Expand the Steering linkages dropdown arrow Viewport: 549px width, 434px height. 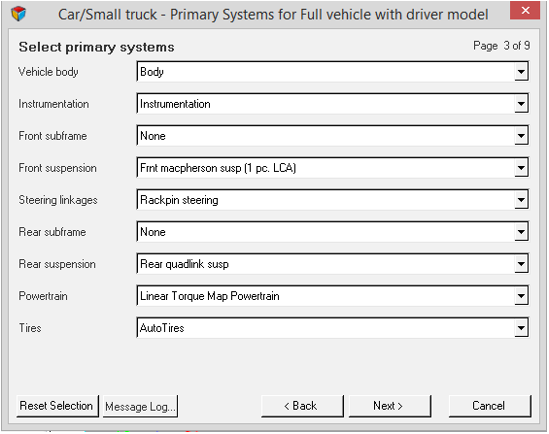[521, 200]
